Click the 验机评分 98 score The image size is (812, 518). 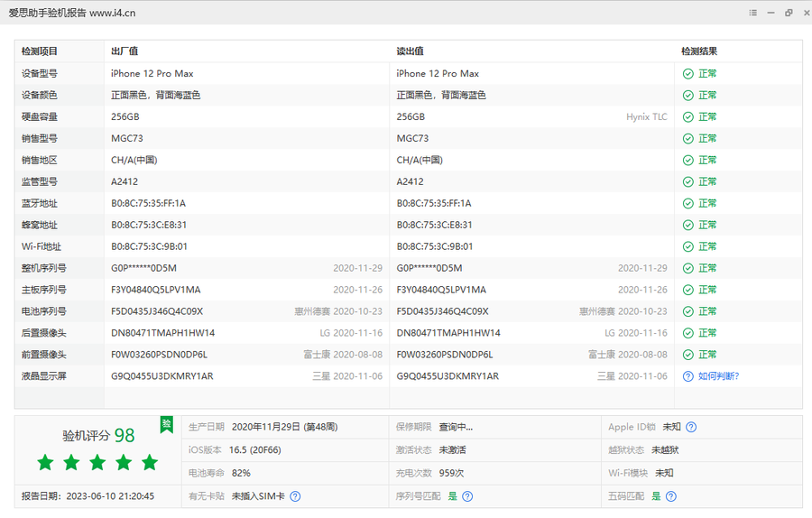click(x=98, y=436)
